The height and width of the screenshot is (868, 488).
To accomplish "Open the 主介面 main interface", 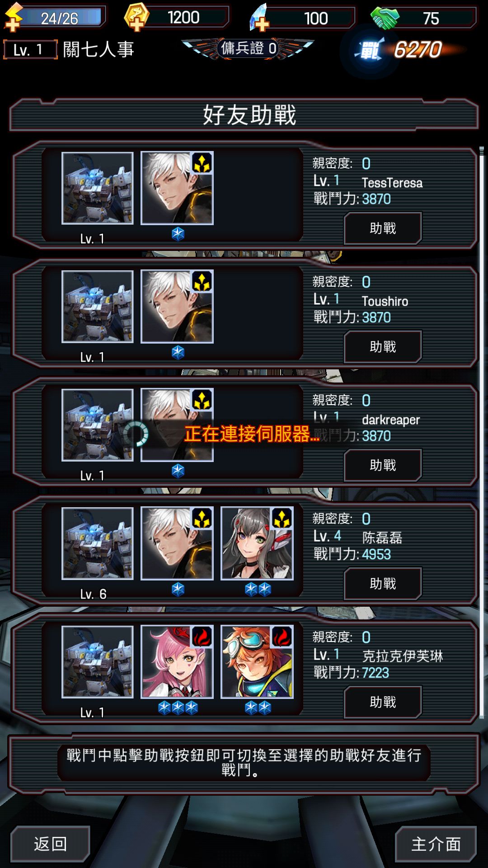I will (436, 844).
